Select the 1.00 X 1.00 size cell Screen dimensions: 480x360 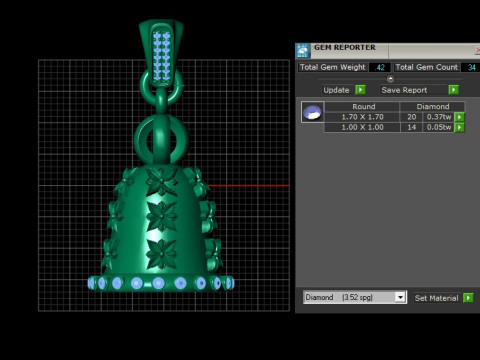pyautogui.click(x=362, y=127)
